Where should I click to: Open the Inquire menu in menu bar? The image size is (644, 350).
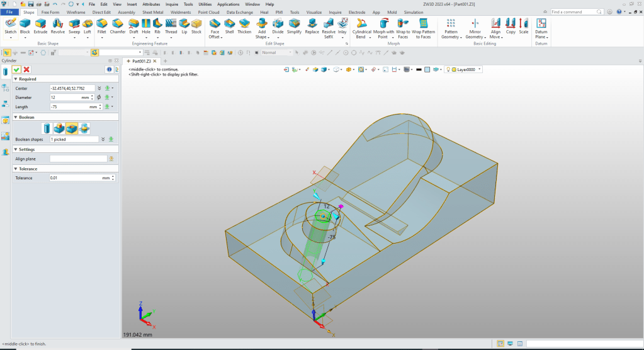(172, 4)
